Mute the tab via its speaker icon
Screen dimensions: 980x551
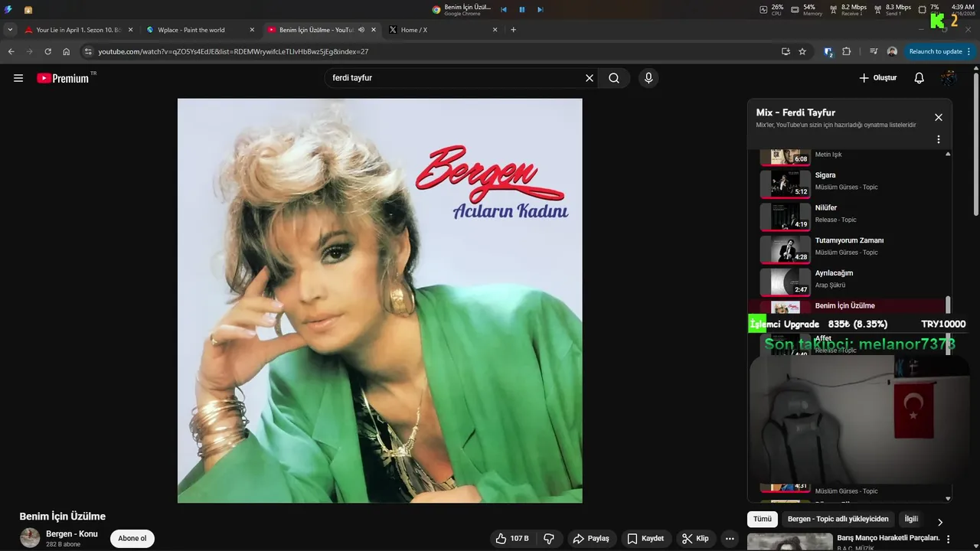tap(361, 30)
